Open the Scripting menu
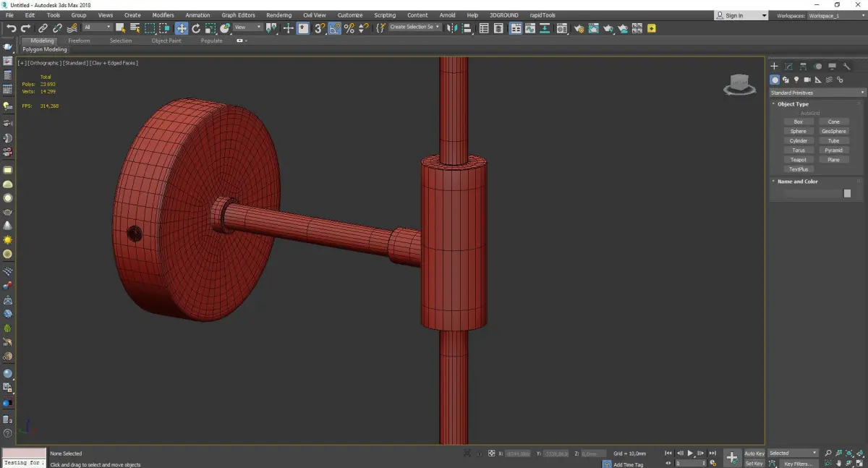Viewport: 868px width, 468px height. click(385, 15)
